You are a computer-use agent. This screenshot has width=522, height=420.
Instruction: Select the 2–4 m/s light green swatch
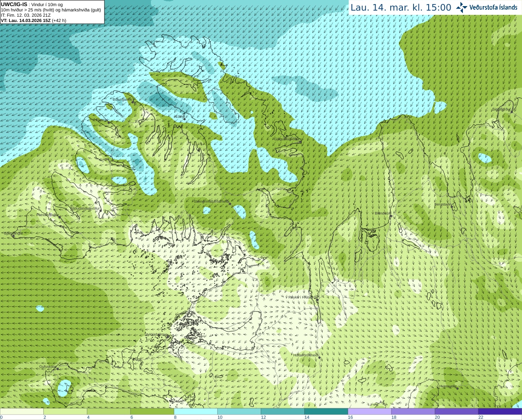(65, 411)
